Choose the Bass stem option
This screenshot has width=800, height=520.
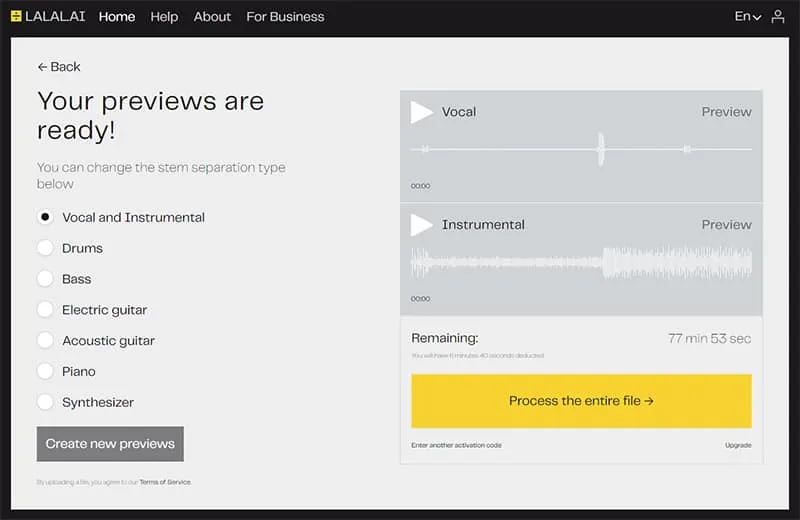(45, 279)
